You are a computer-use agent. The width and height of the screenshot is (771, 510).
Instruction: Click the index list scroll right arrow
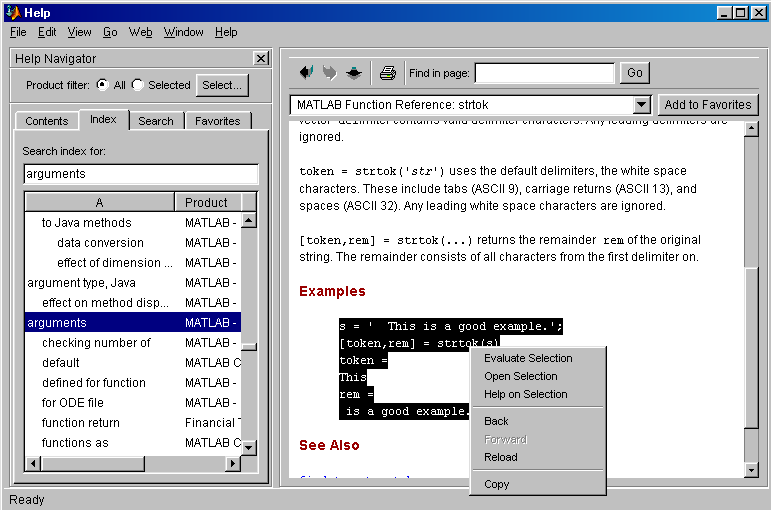tap(233, 463)
